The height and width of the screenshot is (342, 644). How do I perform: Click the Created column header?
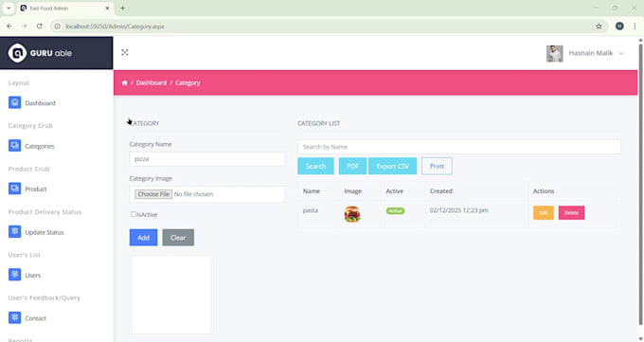pyautogui.click(x=441, y=191)
